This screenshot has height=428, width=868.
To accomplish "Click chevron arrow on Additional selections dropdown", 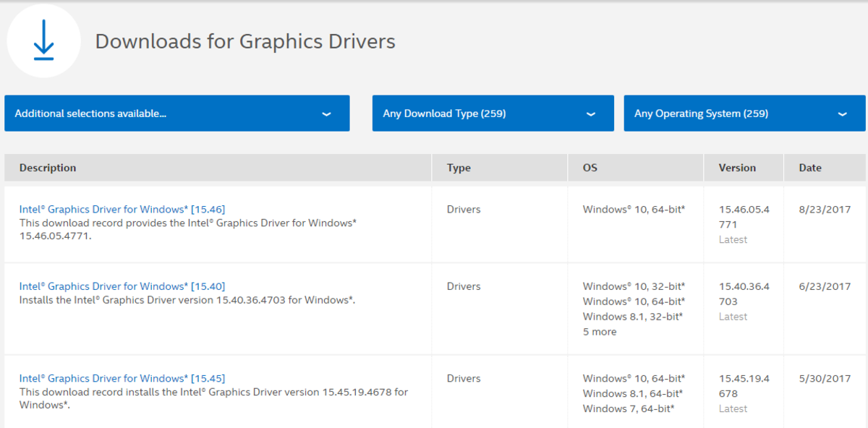I will point(326,114).
